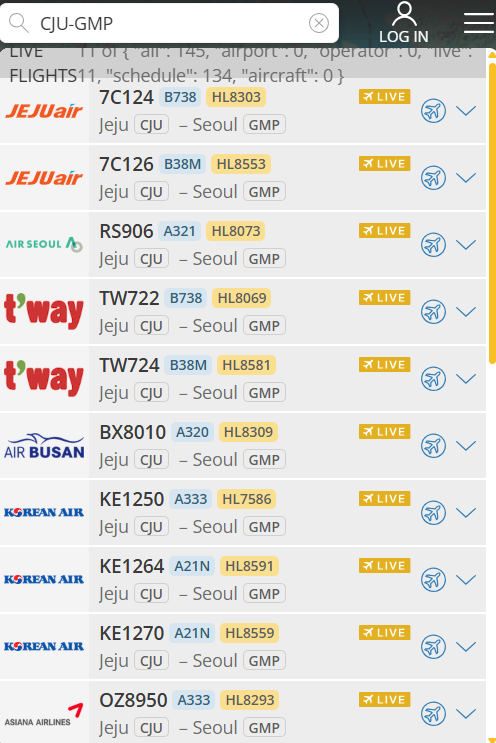Clear the CJU-GMP search text
The height and width of the screenshot is (743, 496).
coord(319,23)
